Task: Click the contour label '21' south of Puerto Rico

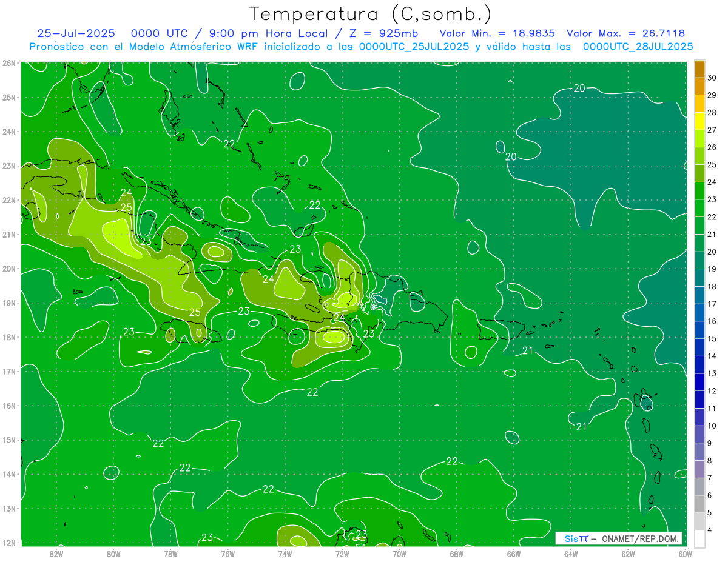Action: [x=528, y=350]
